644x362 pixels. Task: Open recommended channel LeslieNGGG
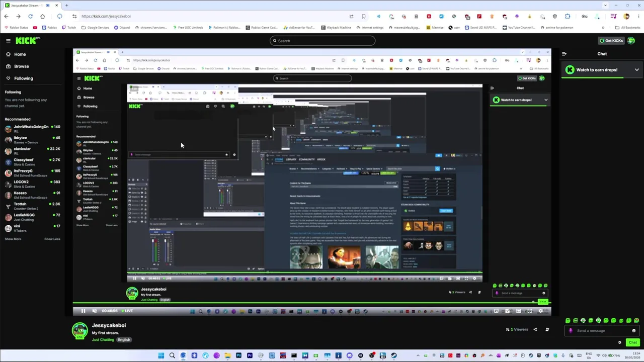[x=32, y=217]
